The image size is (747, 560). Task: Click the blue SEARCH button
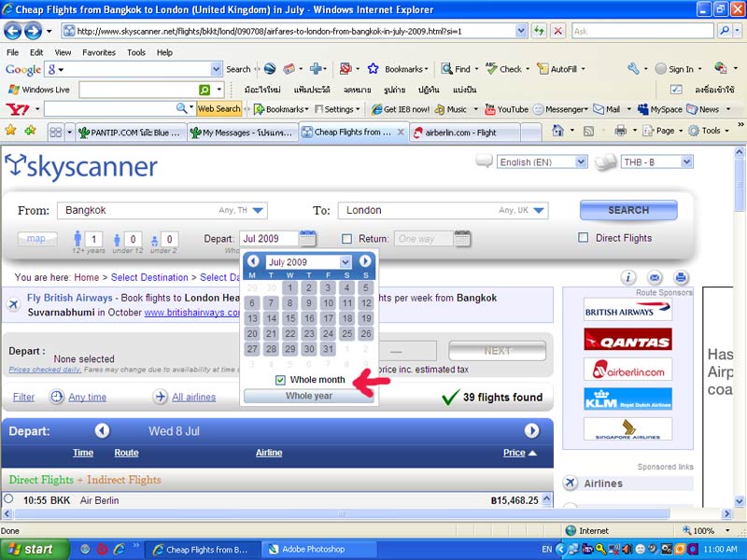click(628, 210)
